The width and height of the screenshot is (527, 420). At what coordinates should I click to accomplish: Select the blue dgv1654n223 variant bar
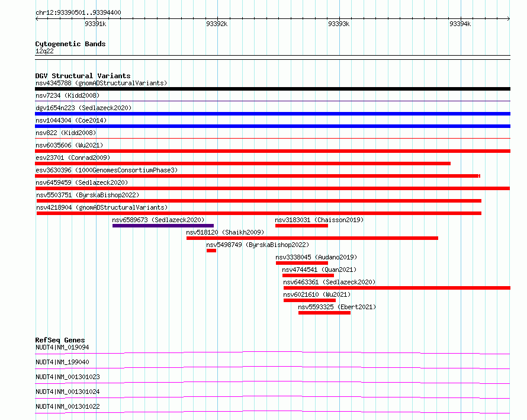pyautogui.click(x=272, y=114)
